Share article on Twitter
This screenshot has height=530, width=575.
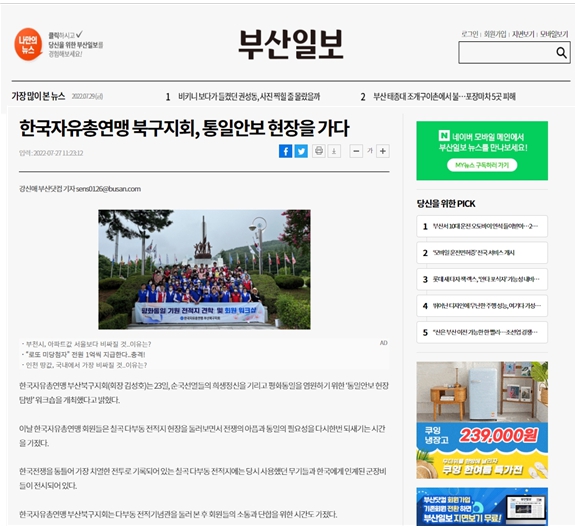301,151
